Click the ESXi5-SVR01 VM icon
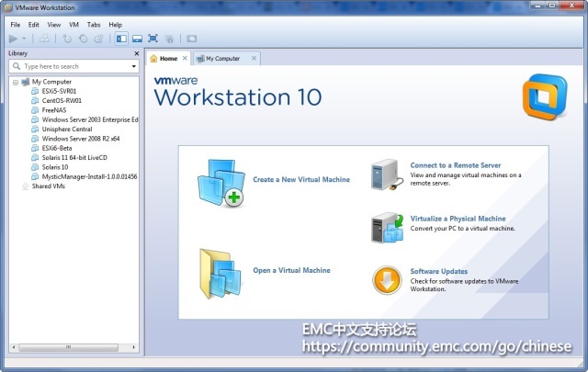The width and height of the screenshot is (588, 372). (35, 91)
